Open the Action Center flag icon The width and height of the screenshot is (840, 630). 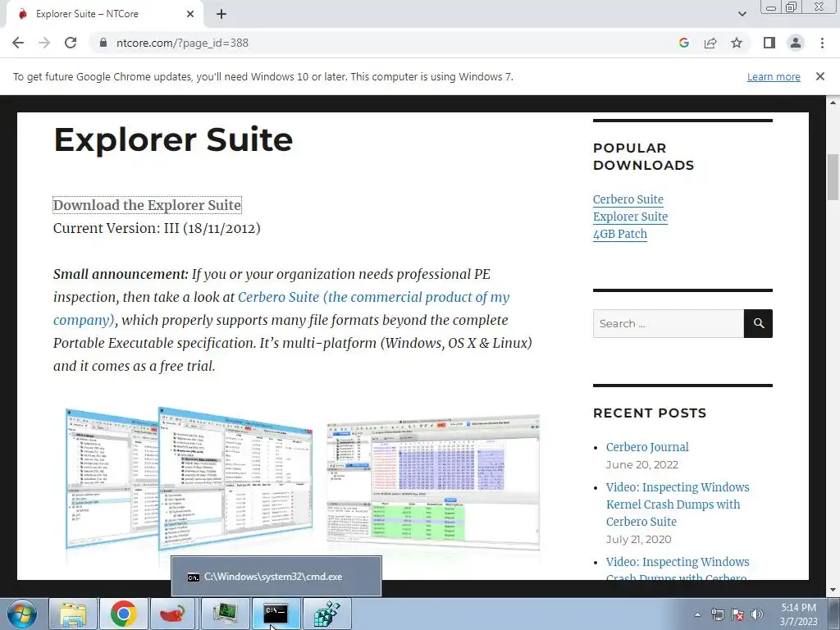coord(737,614)
